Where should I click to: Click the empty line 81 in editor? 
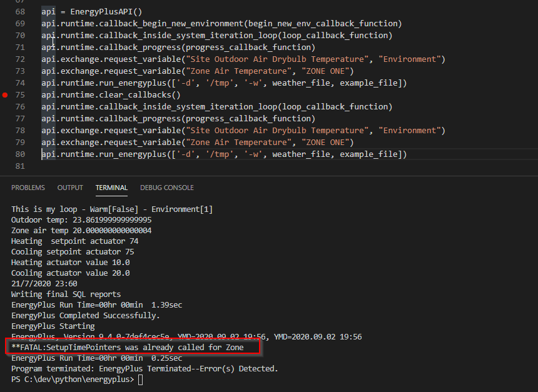pos(206,166)
